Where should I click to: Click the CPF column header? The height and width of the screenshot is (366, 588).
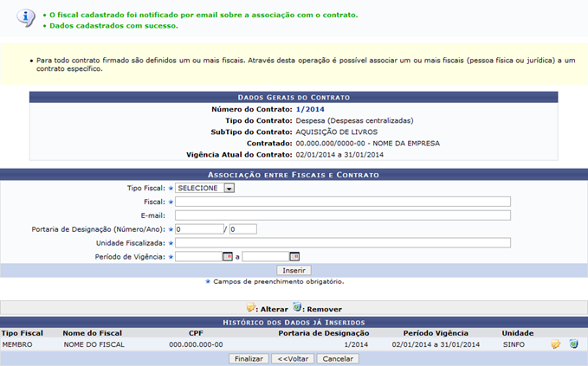196,333
